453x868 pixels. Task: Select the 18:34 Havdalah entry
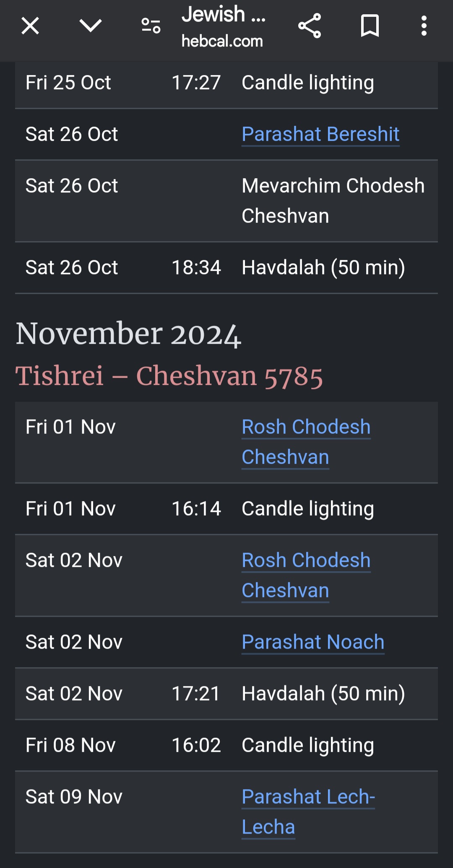point(323,268)
